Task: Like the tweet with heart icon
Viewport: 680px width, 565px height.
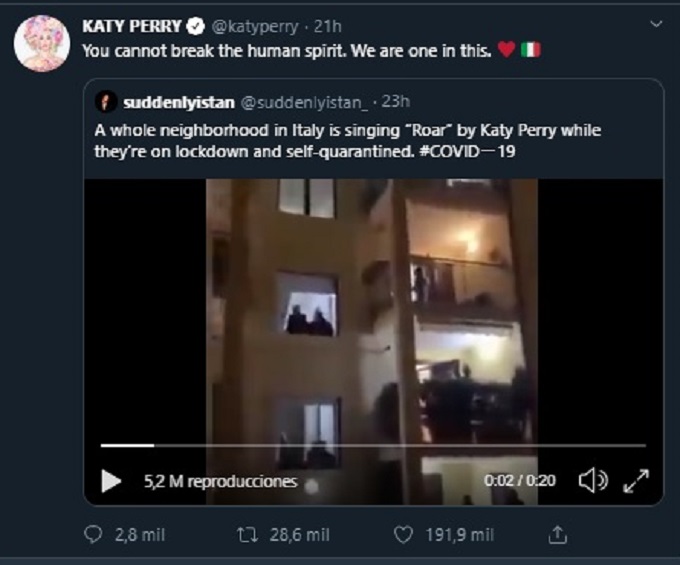Action: click(x=403, y=535)
